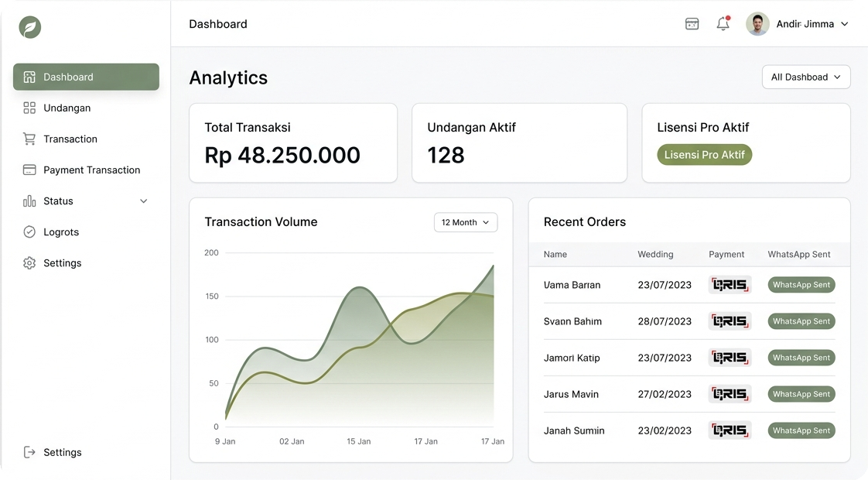Select the name Jarus Mavin
The height and width of the screenshot is (480, 868).
[571, 394]
